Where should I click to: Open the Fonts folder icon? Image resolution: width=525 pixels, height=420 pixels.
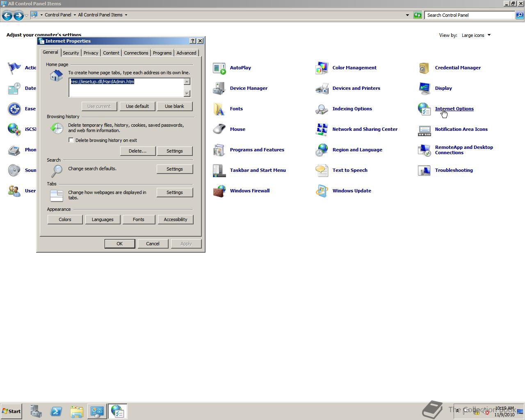219,109
